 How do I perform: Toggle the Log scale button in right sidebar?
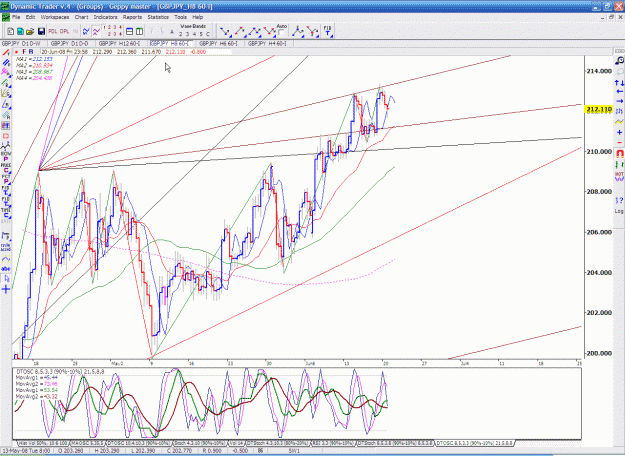click(619, 211)
